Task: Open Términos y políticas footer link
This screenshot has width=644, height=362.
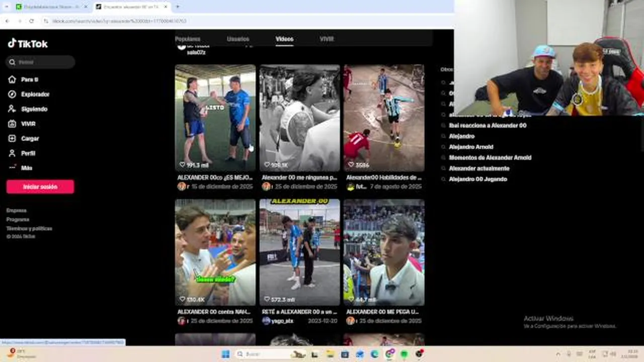Action: [x=29, y=229]
